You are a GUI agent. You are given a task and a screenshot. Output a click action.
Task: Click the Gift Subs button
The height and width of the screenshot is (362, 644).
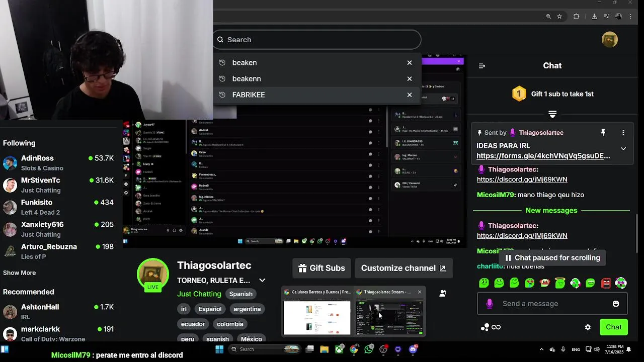322,268
